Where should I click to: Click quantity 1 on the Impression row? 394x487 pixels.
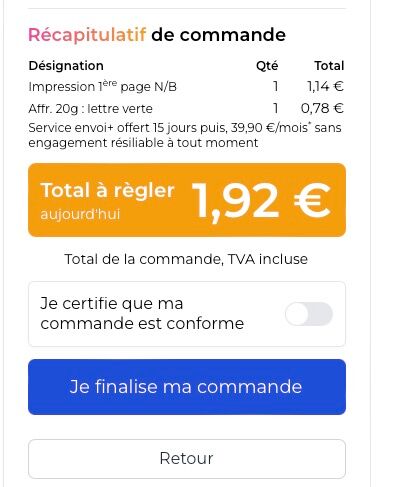tap(275, 86)
